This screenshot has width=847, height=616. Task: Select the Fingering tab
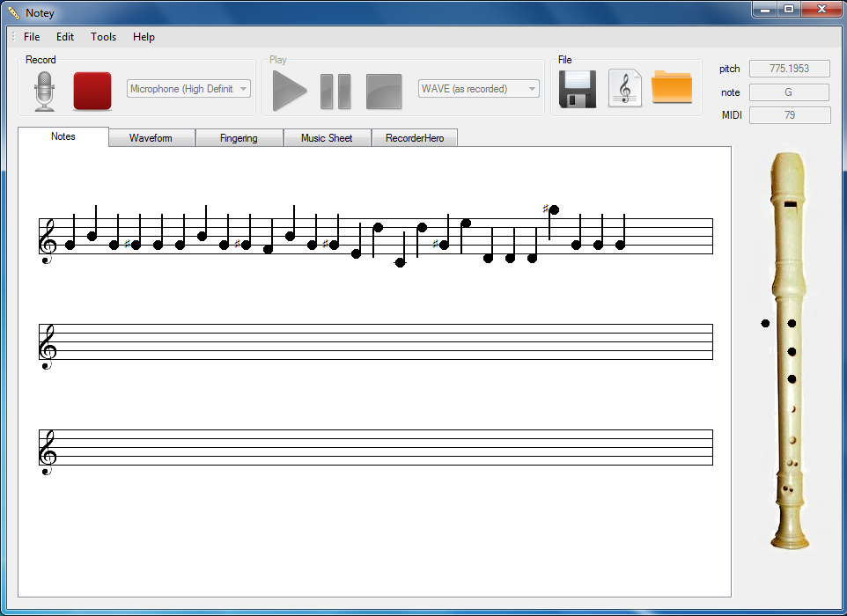click(239, 137)
